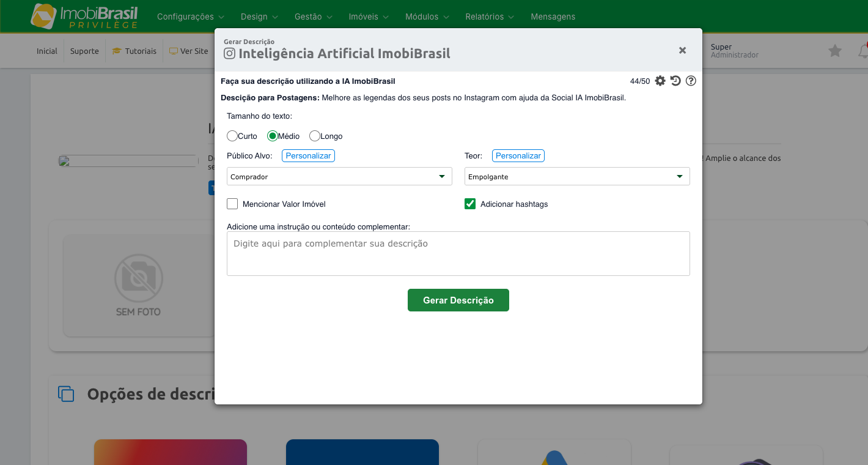Open the Público Alvo Comprador dropdown
Viewport: 868px width, 465px height.
pos(339,176)
